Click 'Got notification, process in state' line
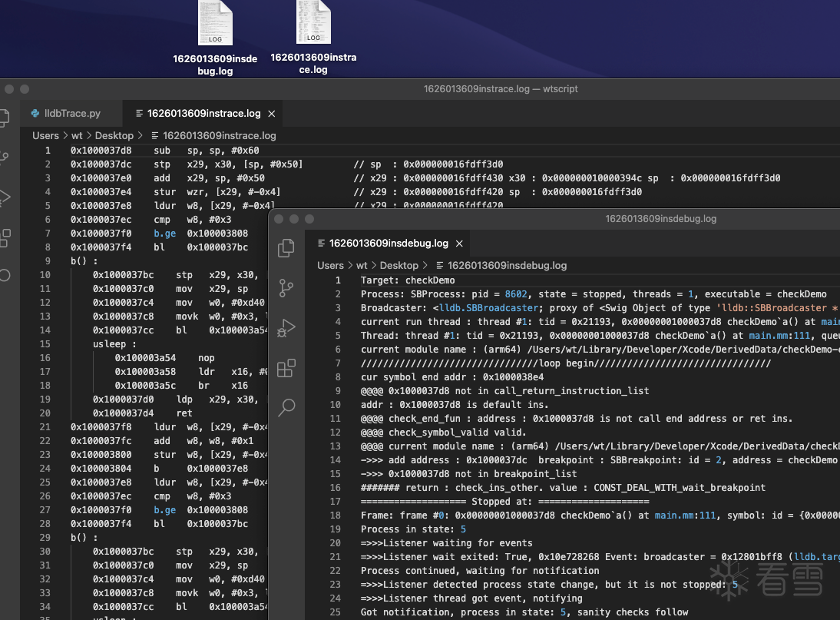The height and width of the screenshot is (620, 840). pyautogui.click(x=524, y=612)
